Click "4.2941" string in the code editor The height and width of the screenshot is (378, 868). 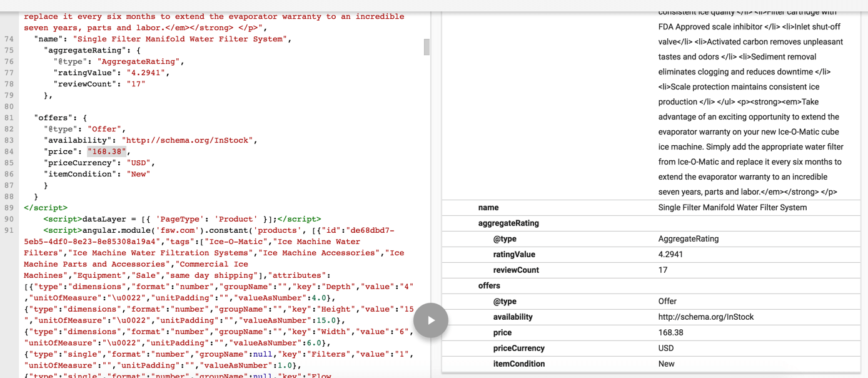(146, 73)
